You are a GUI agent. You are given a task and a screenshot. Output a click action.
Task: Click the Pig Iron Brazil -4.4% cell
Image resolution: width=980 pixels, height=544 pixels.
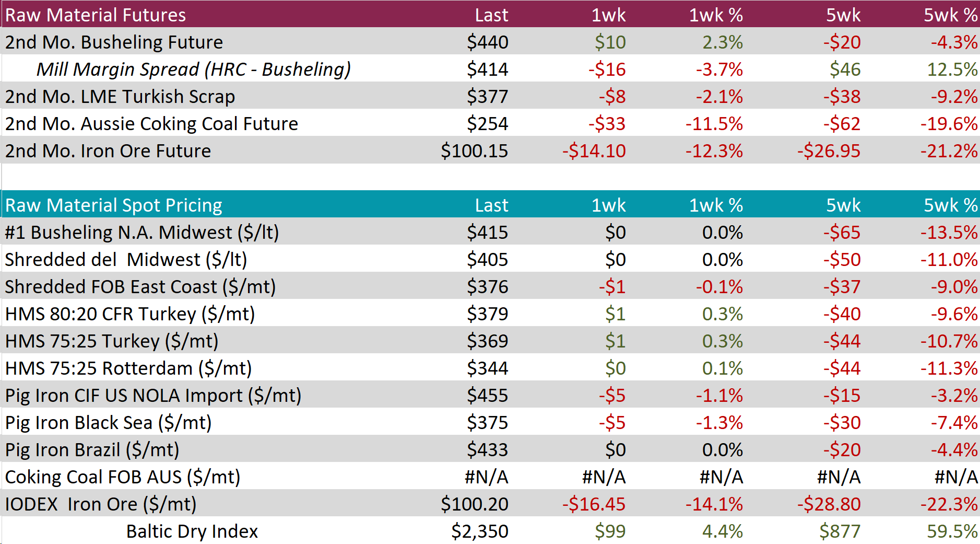tap(954, 449)
